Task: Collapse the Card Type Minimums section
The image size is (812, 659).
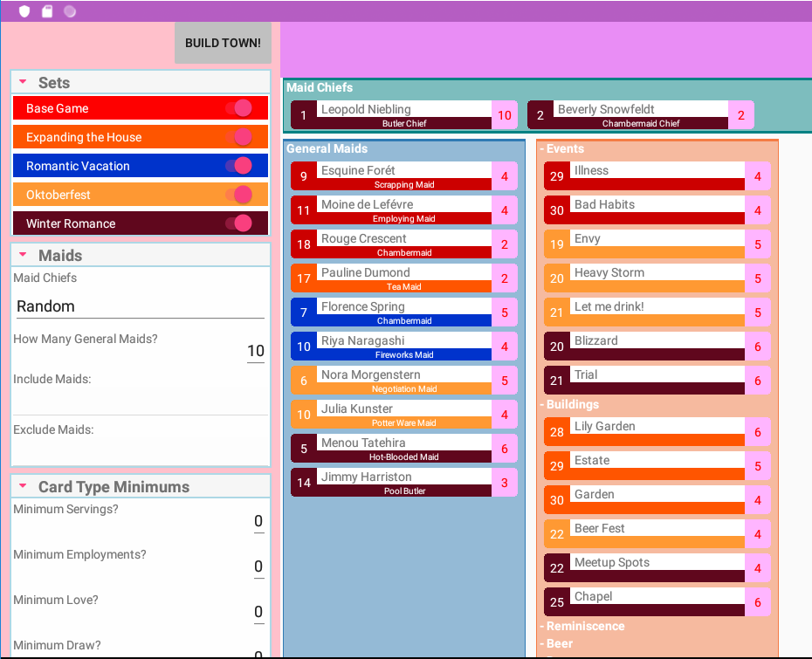Action: click(23, 486)
